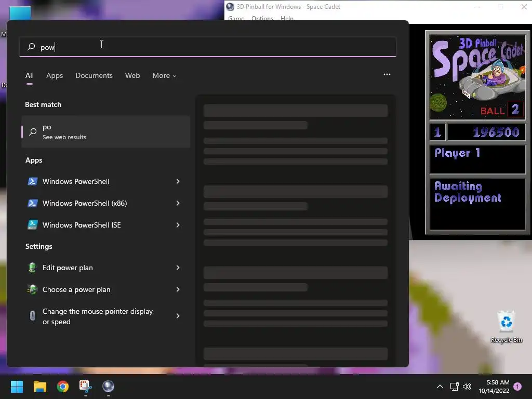Expand the Edit power plan chevron

[x=178, y=268]
